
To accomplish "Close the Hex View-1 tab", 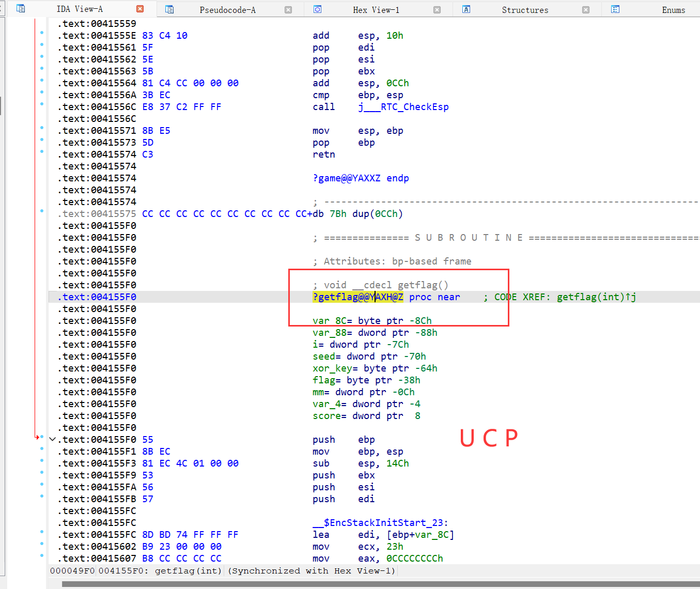I will pos(437,10).
